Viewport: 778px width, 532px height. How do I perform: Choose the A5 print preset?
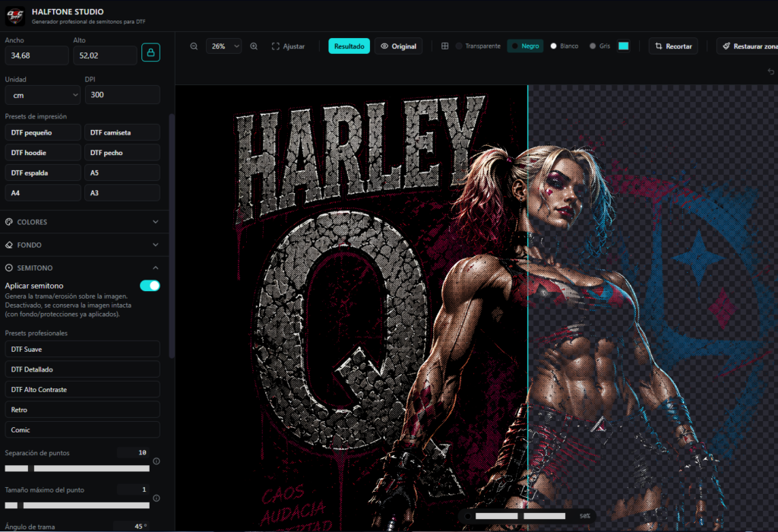[x=122, y=173]
